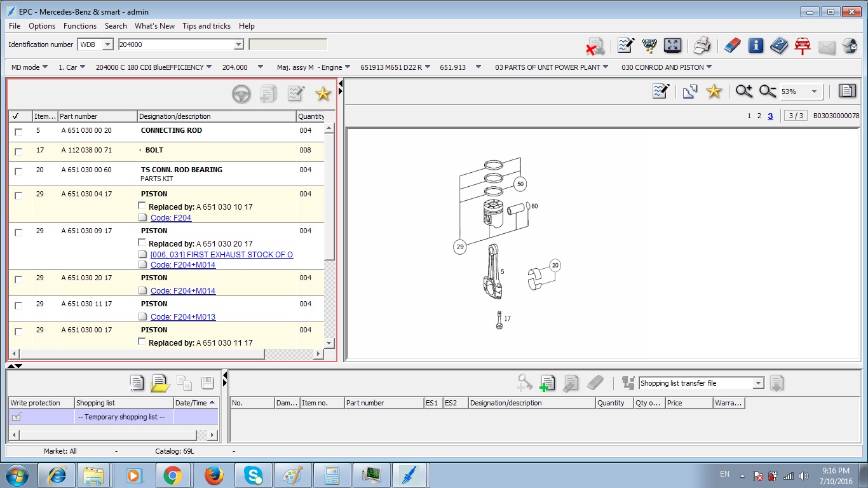This screenshot has width=868, height=488.
Task: Click the printer icon in top toolbar
Action: coord(702,45)
